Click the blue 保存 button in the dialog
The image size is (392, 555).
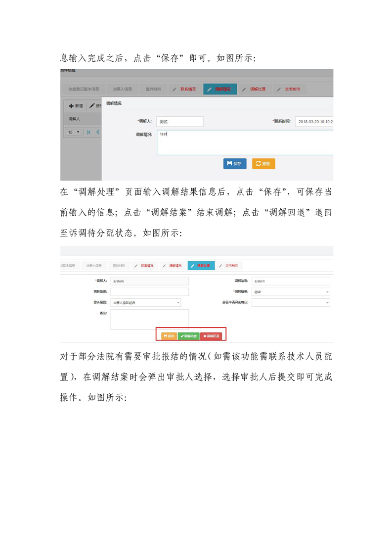(235, 164)
